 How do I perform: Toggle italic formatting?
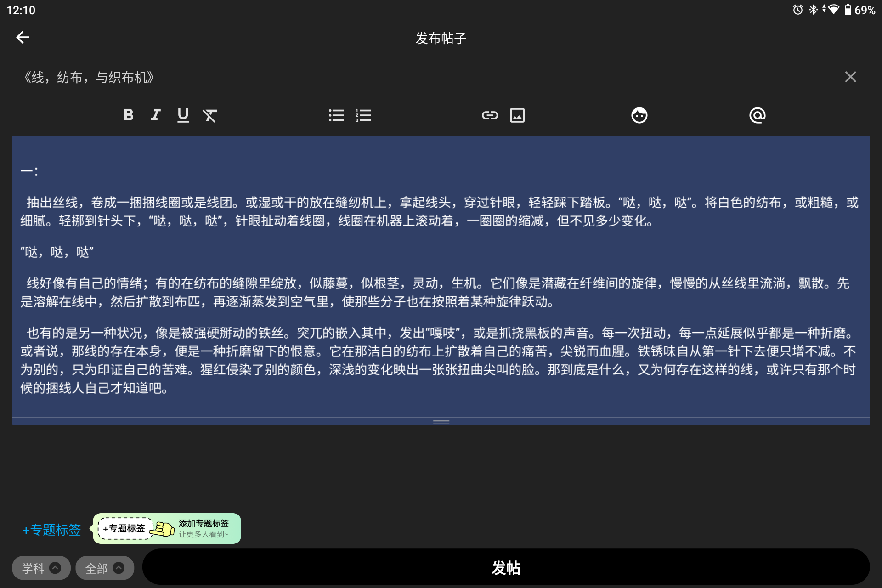pyautogui.click(x=156, y=115)
